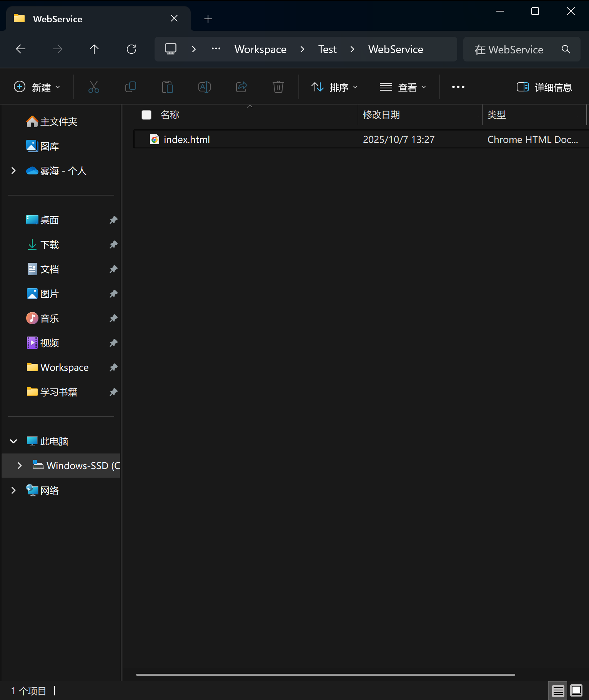
Task: Switch to details list view in status bar
Action: click(x=558, y=691)
